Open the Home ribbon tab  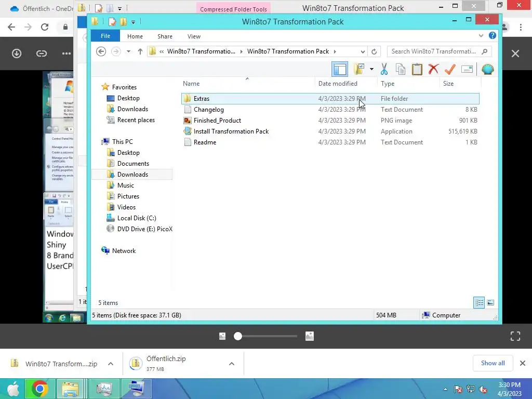(135, 36)
